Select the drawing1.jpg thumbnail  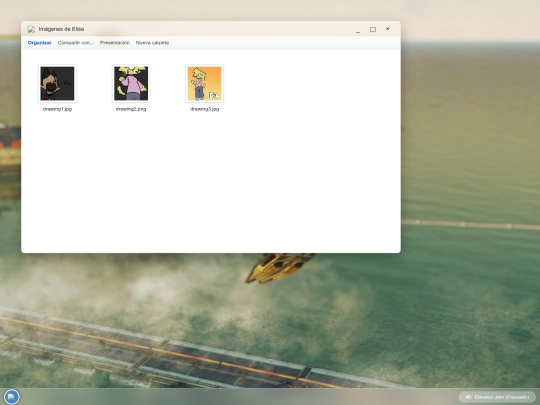pyautogui.click(x=57, y=83)
